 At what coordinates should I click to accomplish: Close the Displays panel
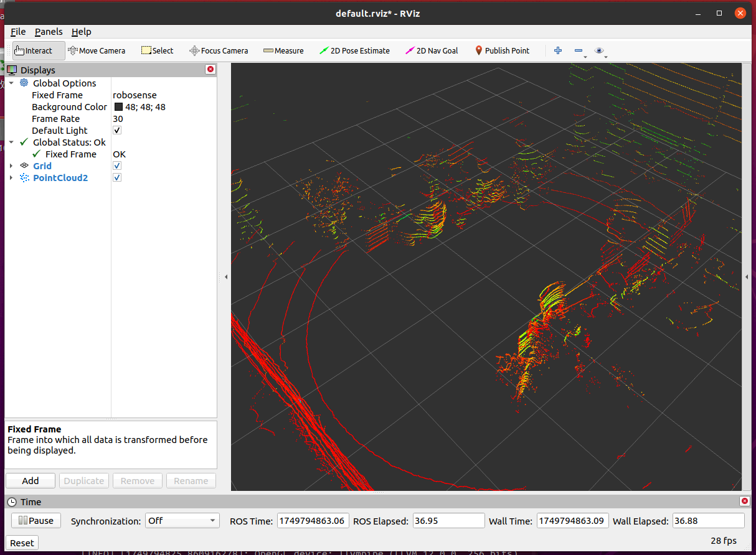(x=210, y=70)
